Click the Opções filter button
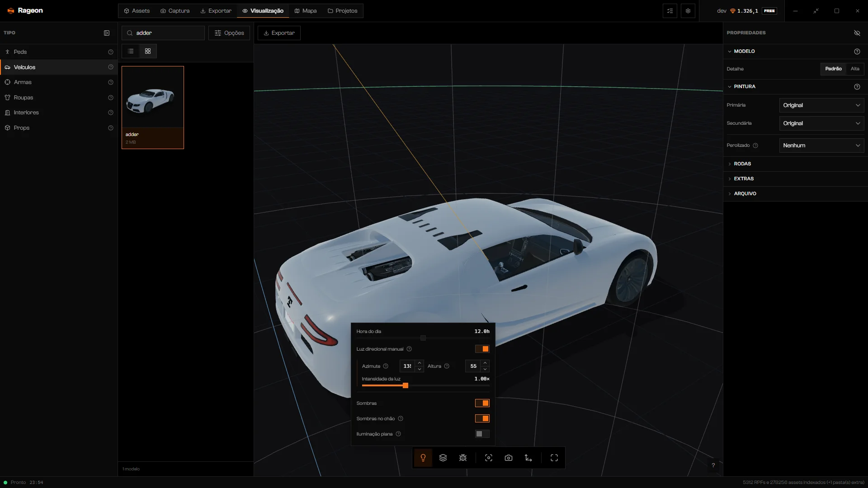 coord(229,33)
